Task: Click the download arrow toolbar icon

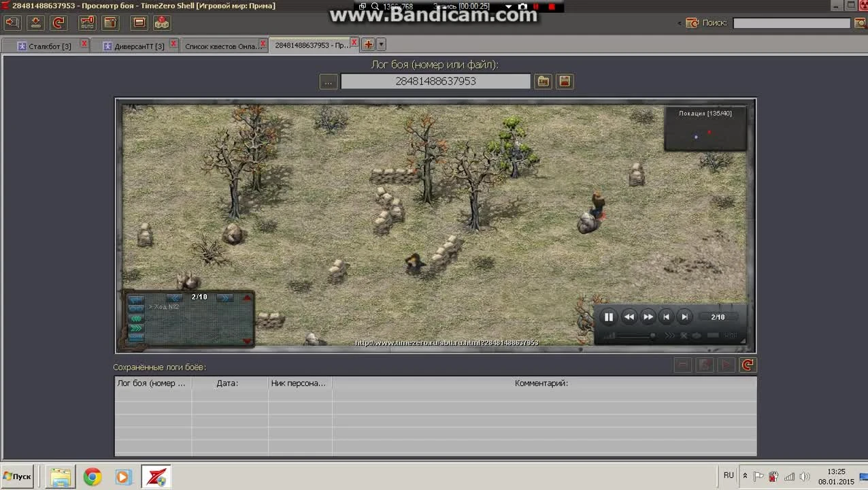Action: [35, 22]
